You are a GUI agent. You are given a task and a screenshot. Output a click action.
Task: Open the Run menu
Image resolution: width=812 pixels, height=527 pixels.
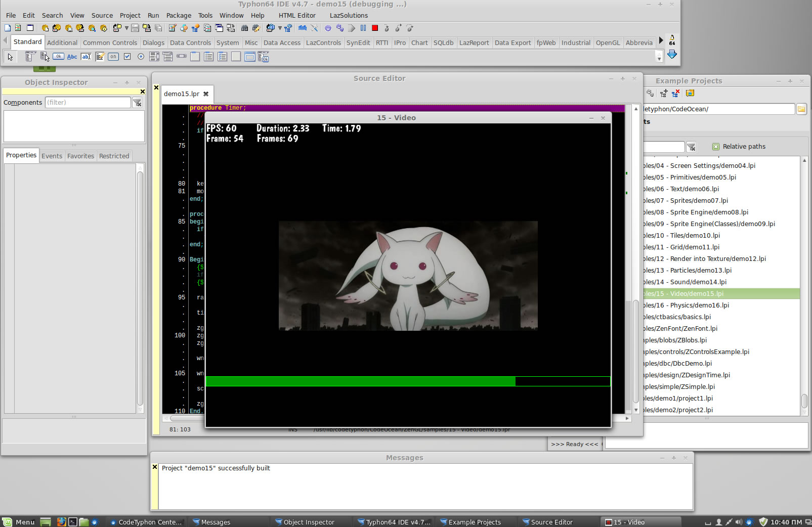pos(153,16)
